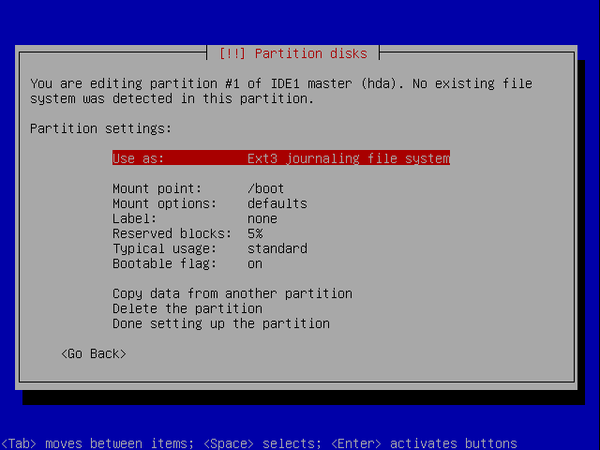Select the 'Use as: Ext3 journaling file system' row

281,158
